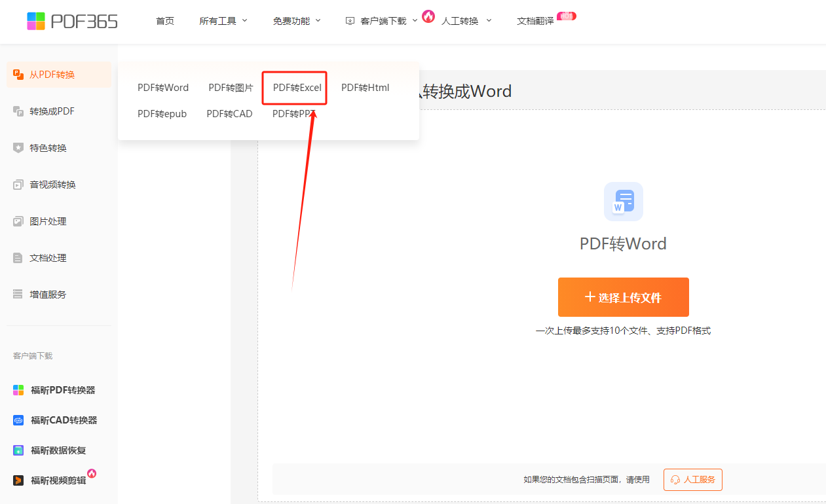The image size is (826, 504).
Task: Click the 图片处理 sidebar icon
Action: (18, 221)
